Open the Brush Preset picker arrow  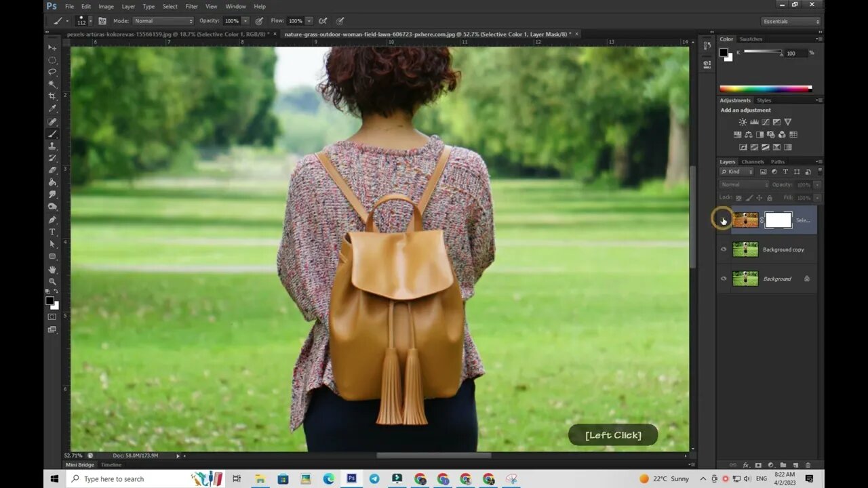pyautogui.click(x=90, y=21)
